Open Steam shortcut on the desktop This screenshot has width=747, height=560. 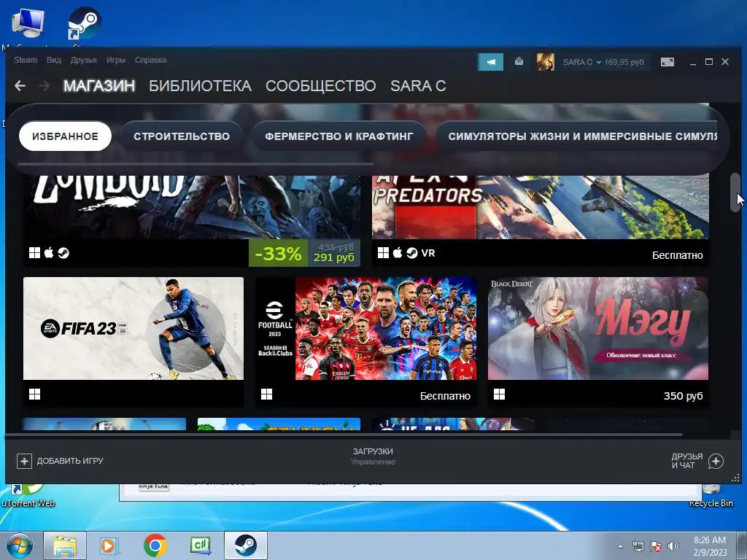point(84,24)
